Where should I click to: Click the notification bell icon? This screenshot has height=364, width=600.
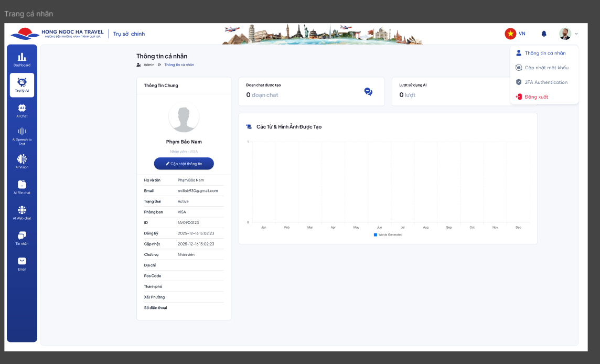[x=544, y=34]
